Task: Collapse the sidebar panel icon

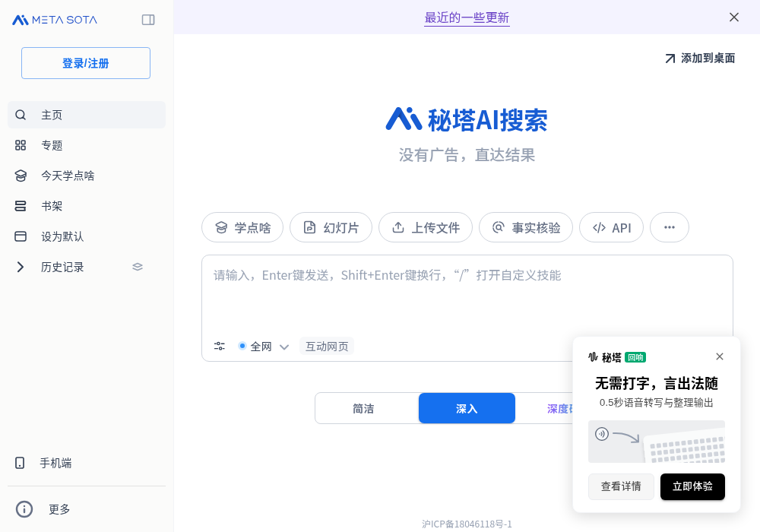Action: [x=148, y=20]
